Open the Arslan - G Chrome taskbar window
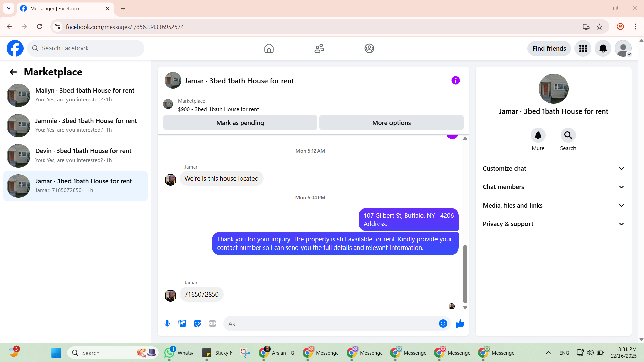Image resolution: width=644 pixels, height=362 pixels. (x=277, y=353)
